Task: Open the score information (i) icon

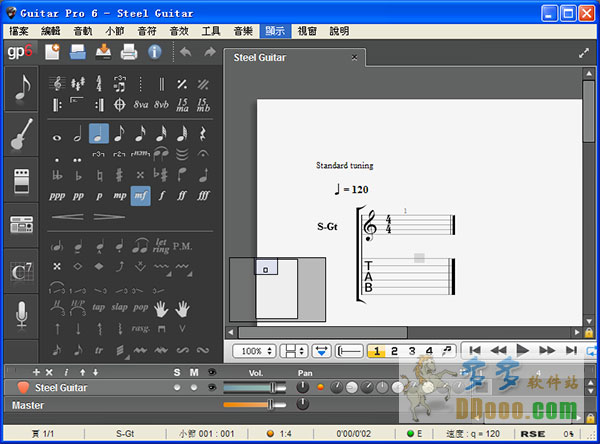Action: 155,52
